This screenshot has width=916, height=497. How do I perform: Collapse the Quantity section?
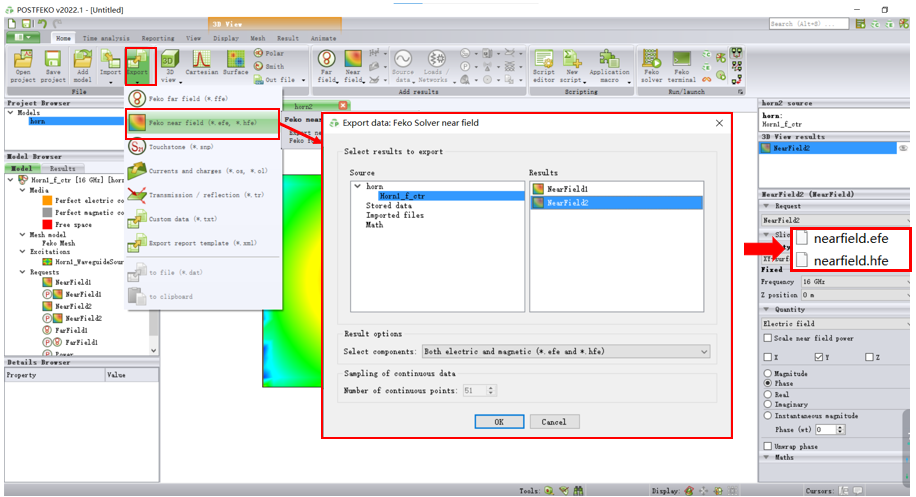766,310
